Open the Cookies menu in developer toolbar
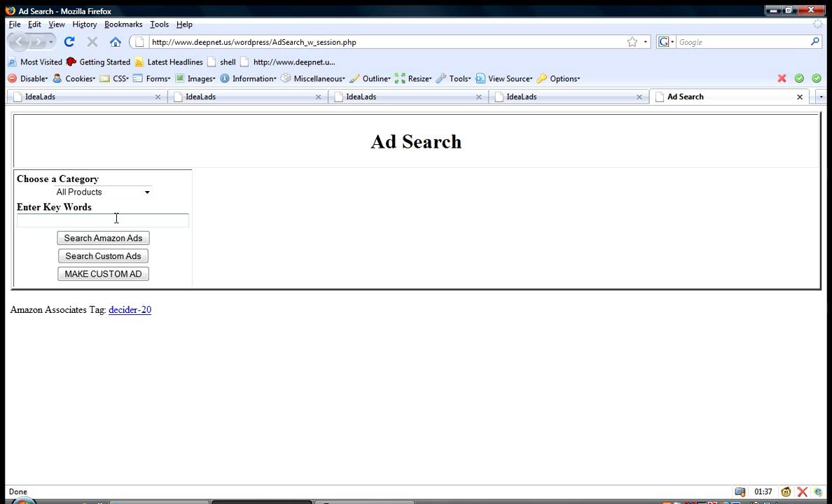Screen dimensions: 832x504 click(74, 78)
